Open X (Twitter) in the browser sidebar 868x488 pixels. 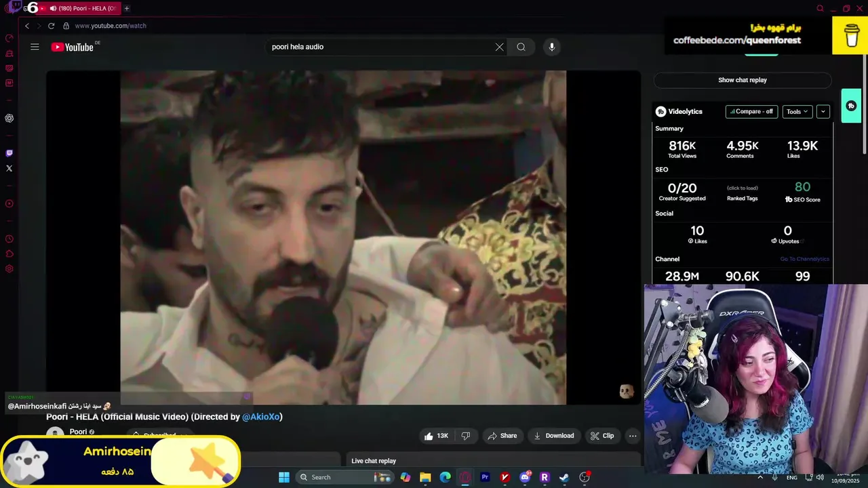pos(9,168)
